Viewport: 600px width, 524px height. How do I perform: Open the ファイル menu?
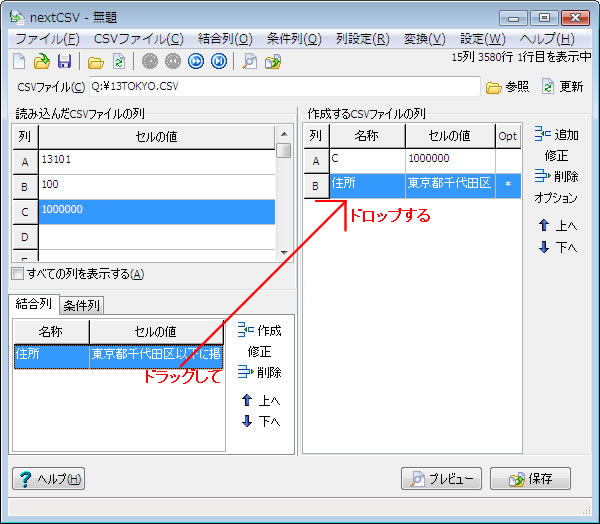click(47, 39)
